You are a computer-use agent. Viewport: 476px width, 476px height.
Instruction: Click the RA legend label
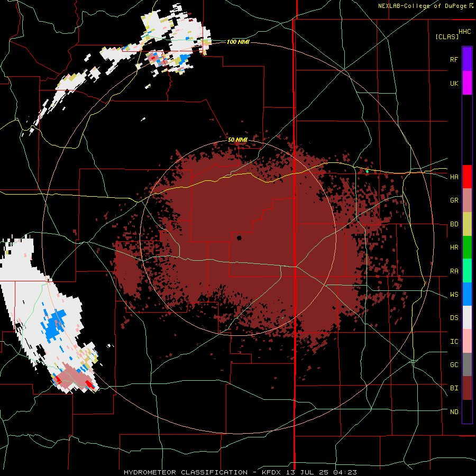pos(454,271)
